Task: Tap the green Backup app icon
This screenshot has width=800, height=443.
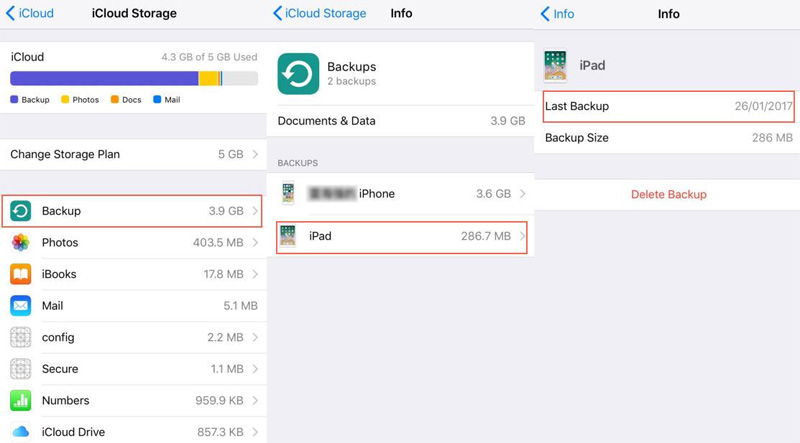Action: 21,211
